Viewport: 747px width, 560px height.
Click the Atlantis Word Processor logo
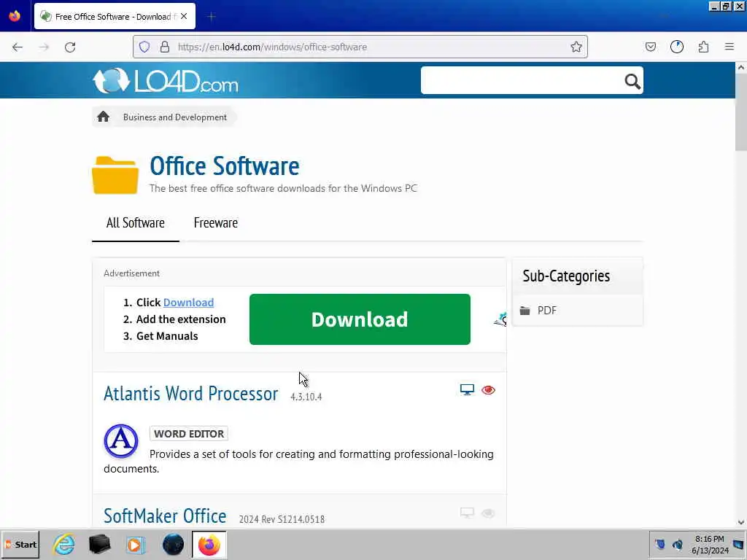121,441
